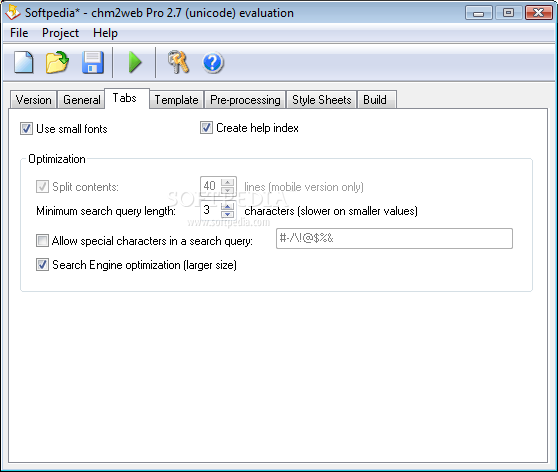This screenshot has height=472, width=558.
Task: Open the File menu
Action: (19, 33)
